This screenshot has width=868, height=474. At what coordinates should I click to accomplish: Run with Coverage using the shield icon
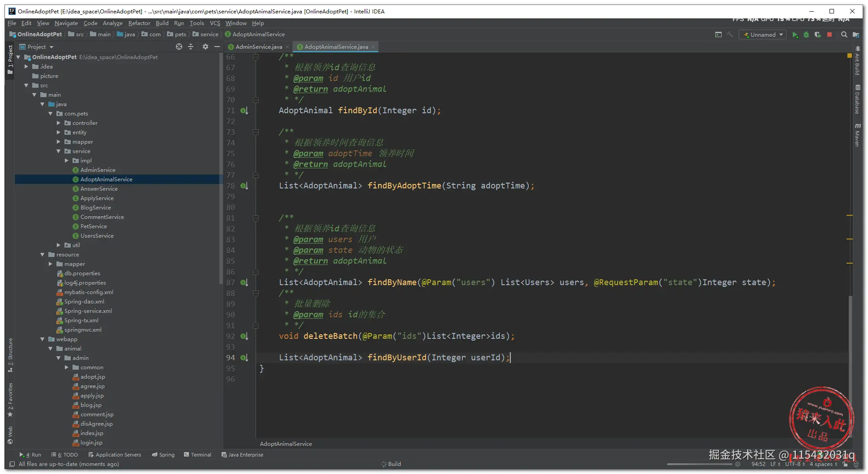tap(817, 35)
